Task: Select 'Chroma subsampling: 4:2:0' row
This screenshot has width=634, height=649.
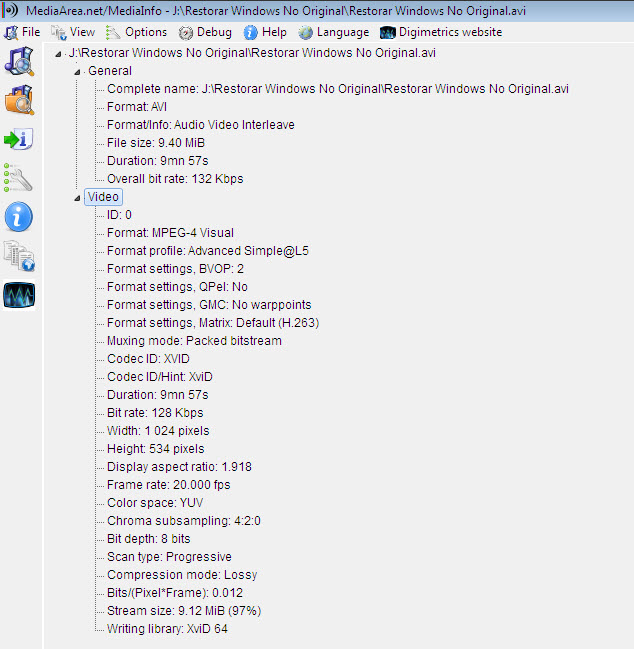Action: 184,521
